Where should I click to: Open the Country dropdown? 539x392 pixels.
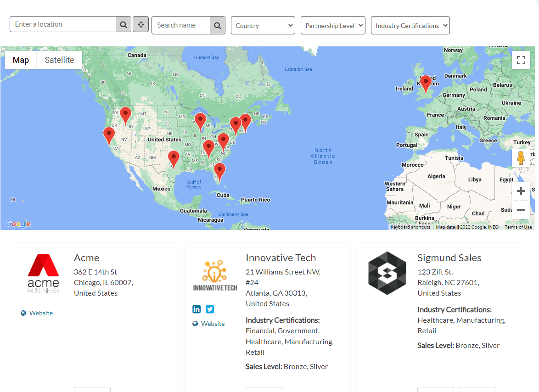(263, 26)
